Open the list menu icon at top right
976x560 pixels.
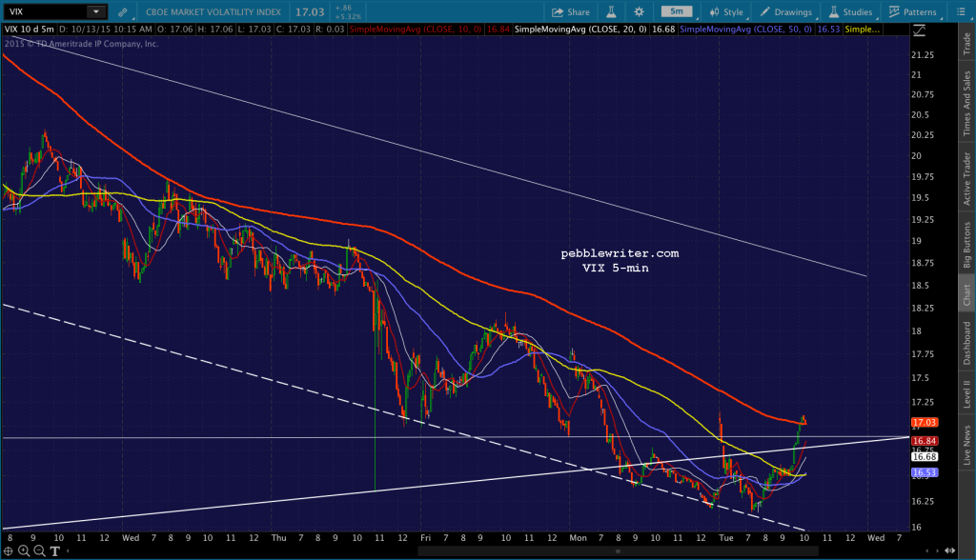tap(960, 11)
